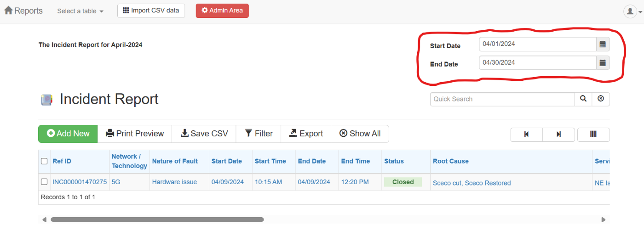The height and width of the screenshot is (247, 644).
Task: Focus the Quick Search box
Action: (502, 99)
